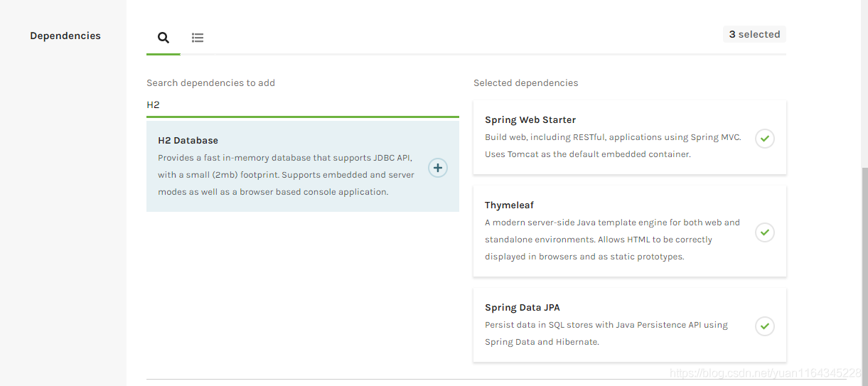Viewport: 868px width, 386px height.
Task: Remove Spring Web Starter via its checkmark
Action: (x=765, y=138)
